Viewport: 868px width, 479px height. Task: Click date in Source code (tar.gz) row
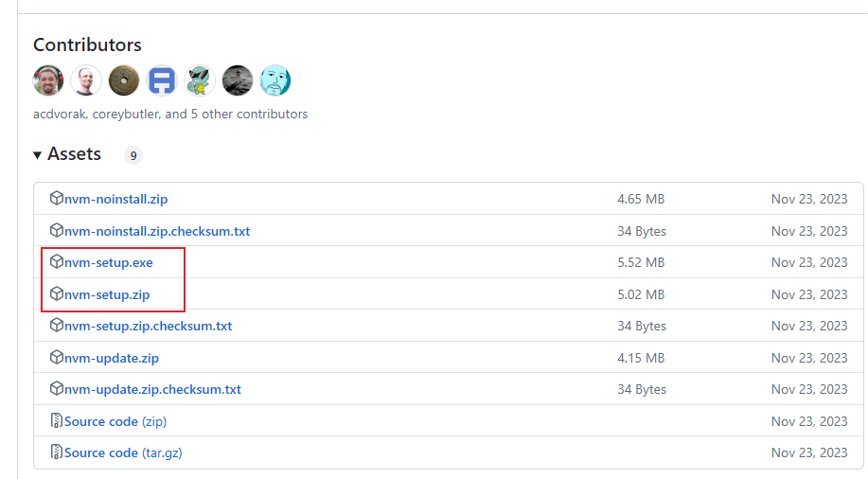coord(809,453)
